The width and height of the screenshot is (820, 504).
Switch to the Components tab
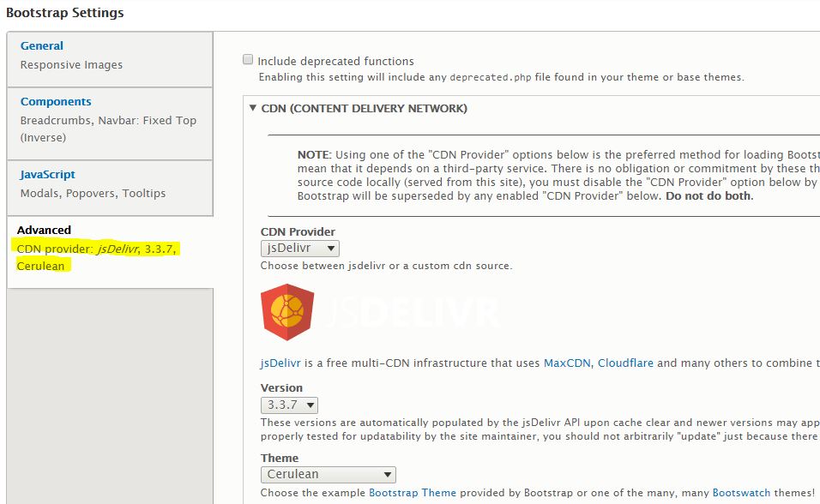[56, 101]
